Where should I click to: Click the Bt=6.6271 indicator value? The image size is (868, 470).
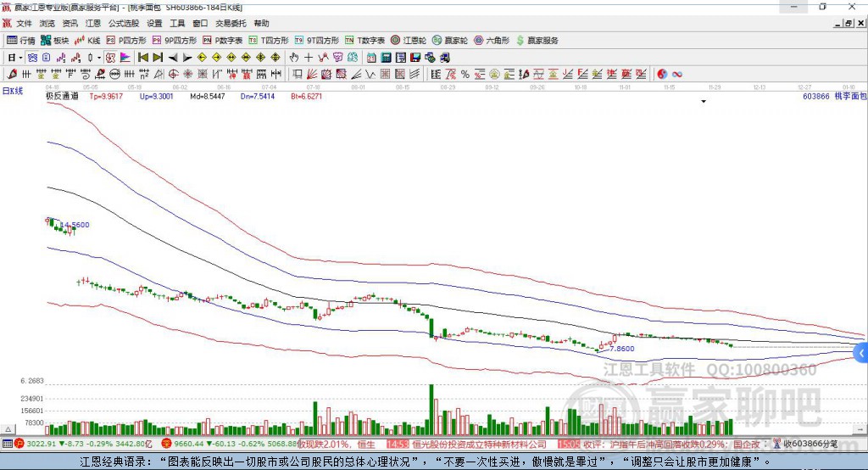(x=306, y=96)
